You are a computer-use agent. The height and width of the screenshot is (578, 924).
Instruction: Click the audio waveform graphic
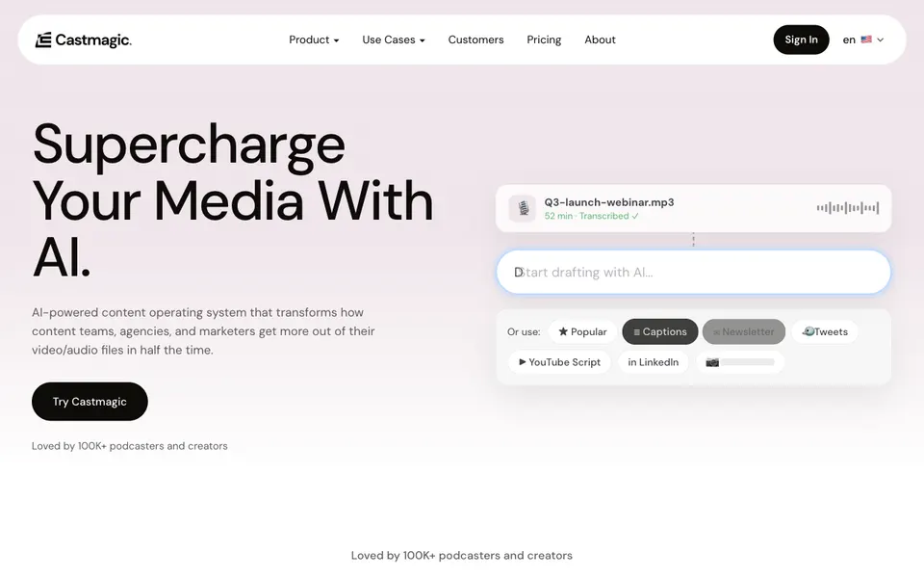coord(847,208)
